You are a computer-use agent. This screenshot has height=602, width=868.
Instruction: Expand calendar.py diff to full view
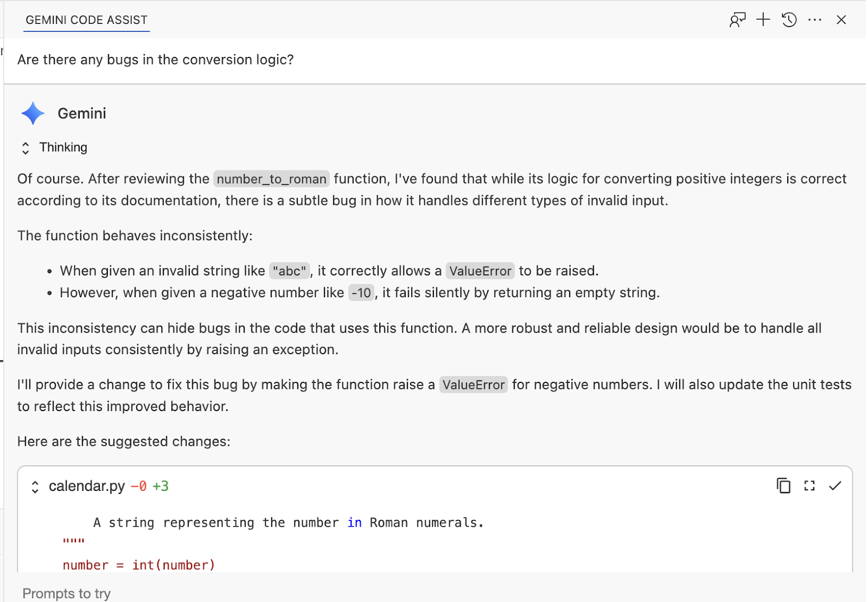809,486
